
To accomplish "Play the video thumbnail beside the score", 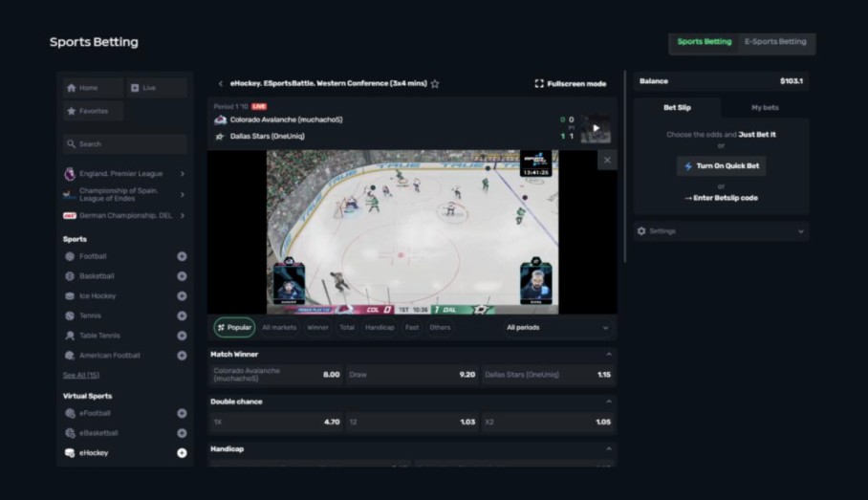I will [596, 128].
